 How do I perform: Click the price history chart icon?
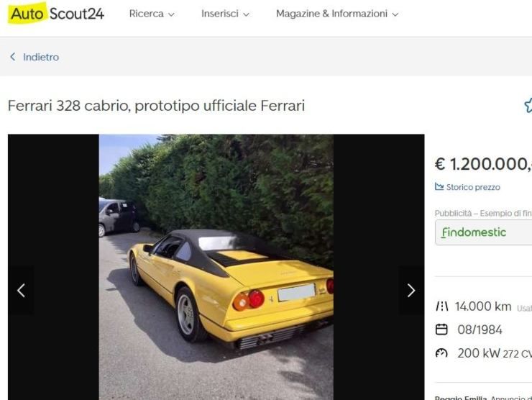coord(439,186)
